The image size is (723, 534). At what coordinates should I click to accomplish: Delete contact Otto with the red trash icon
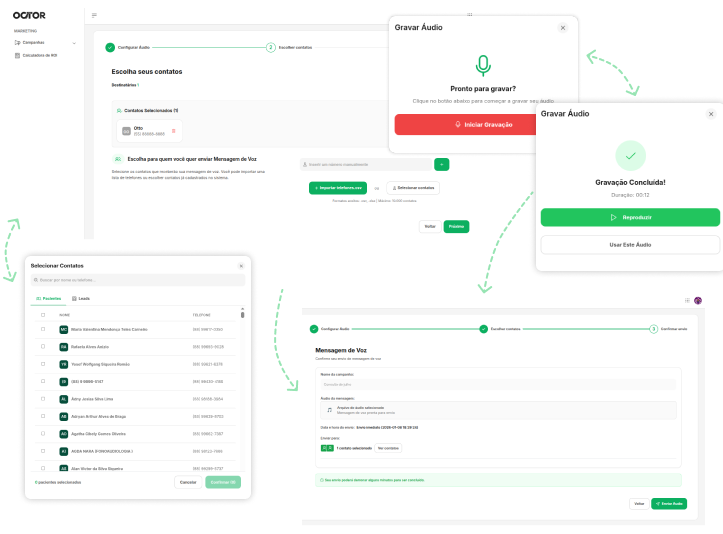pos(174,131)
